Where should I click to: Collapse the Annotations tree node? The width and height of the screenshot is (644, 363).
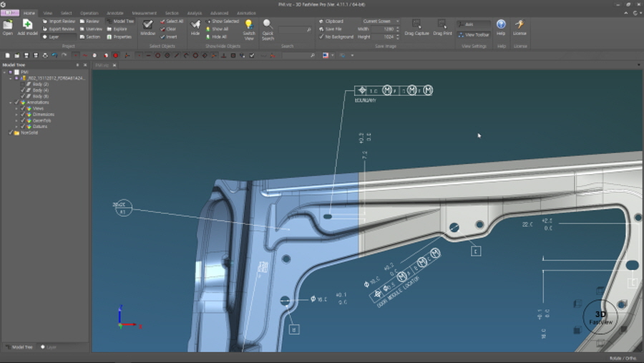pyautogui.click(x=11, y=102)
